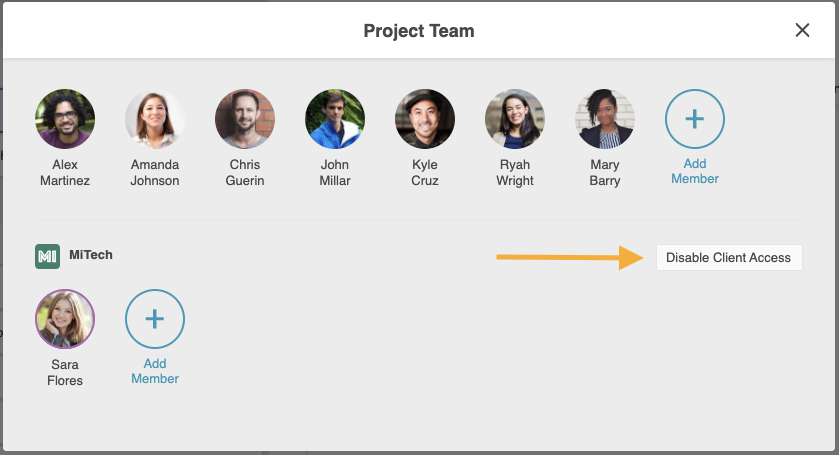Click the Mary Barry name text

pyautogui.click(x=605, y=172)
